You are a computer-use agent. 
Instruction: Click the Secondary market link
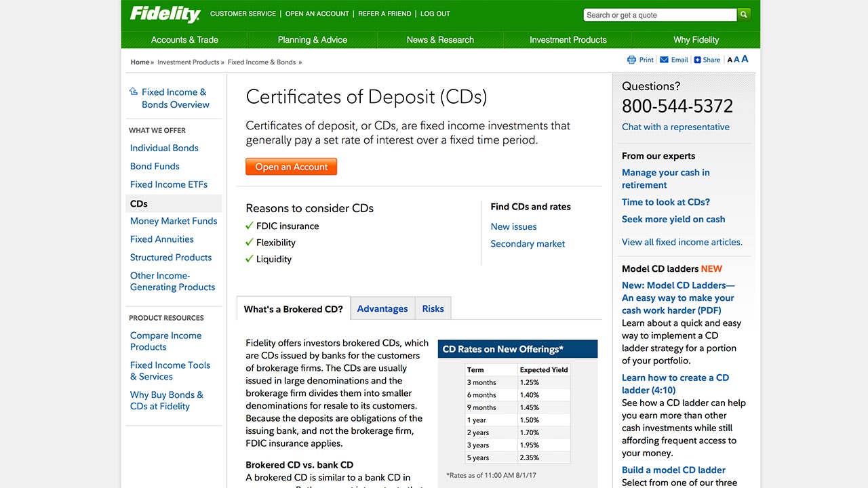click(528, 243)
